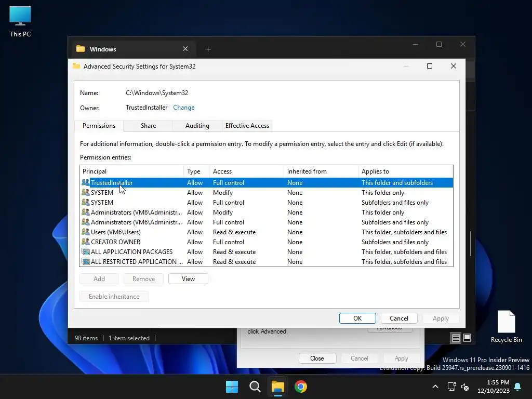Click the Add button

click(99, 279)
